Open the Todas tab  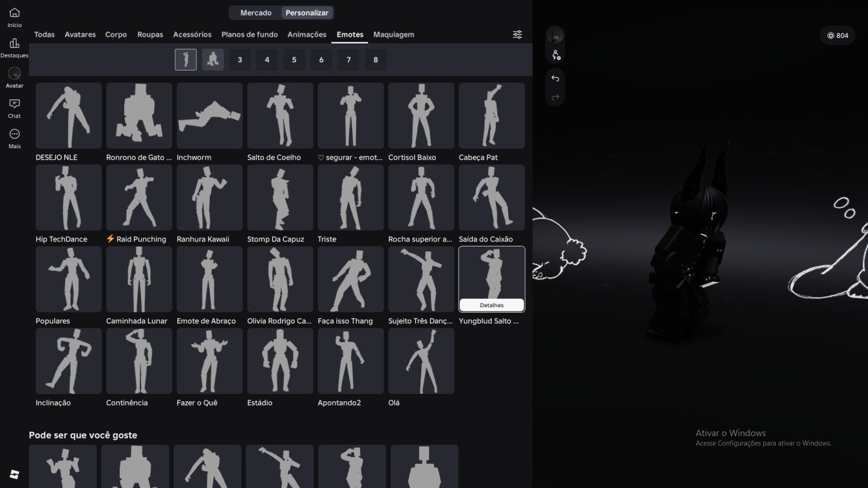[45, 34]
